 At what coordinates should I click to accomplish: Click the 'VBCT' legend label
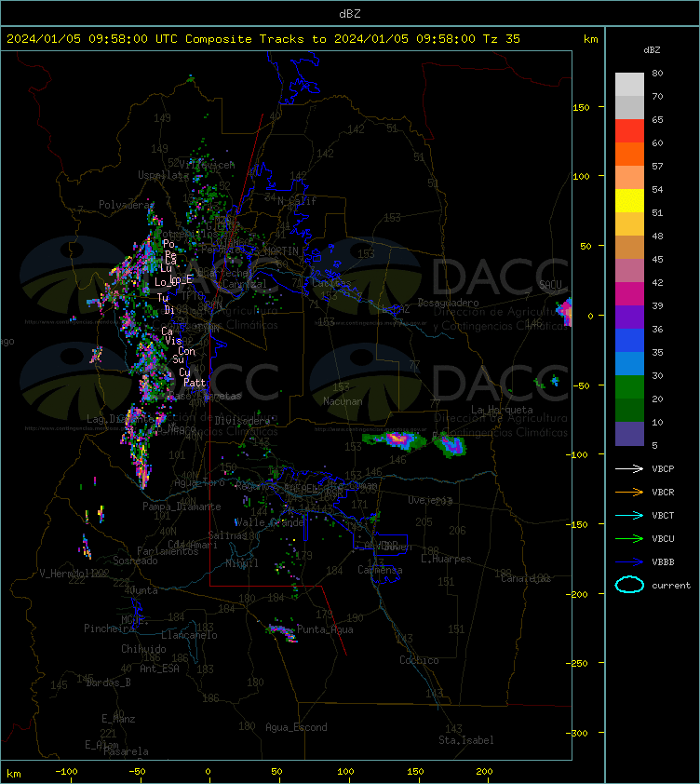(x=663, y=516)
